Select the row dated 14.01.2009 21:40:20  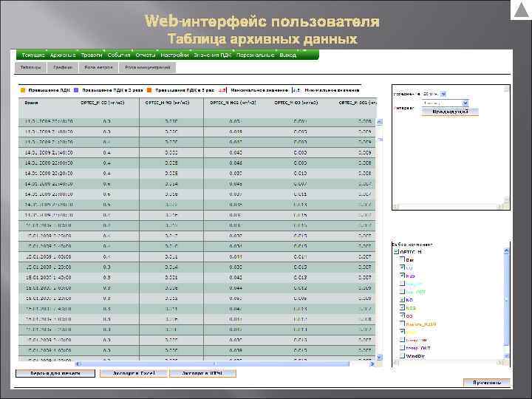(x=197, y=153)
